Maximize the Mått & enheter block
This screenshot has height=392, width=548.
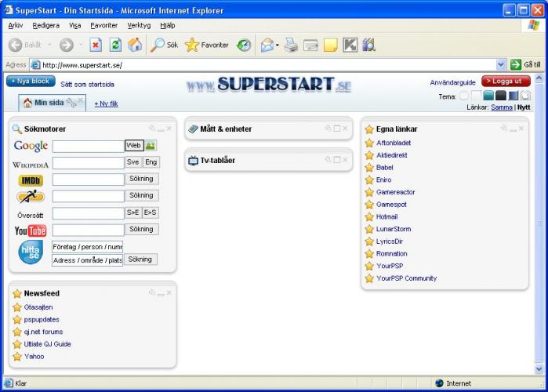click(x=337, y=129)
